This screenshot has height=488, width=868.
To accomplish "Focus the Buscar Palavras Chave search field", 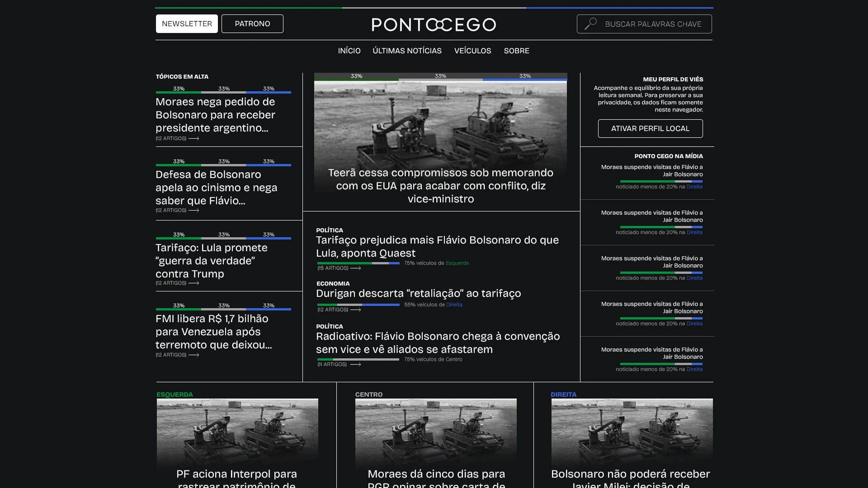I will pyautogui.click(x=644, y=24).
